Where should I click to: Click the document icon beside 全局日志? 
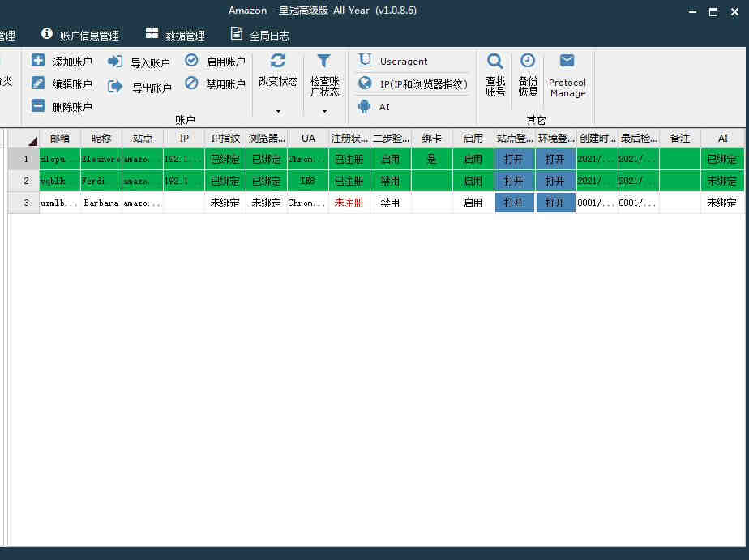coord(237,33)
